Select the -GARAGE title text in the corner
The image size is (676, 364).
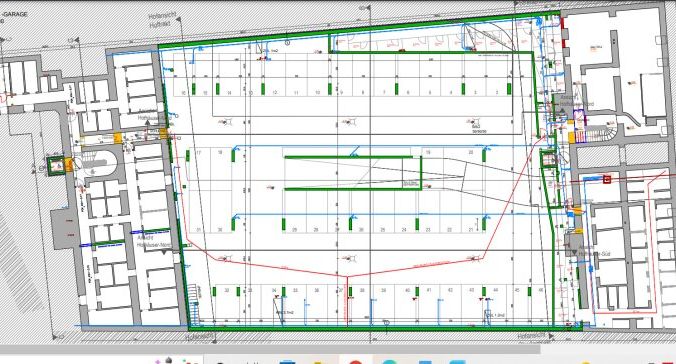(15, 14)
